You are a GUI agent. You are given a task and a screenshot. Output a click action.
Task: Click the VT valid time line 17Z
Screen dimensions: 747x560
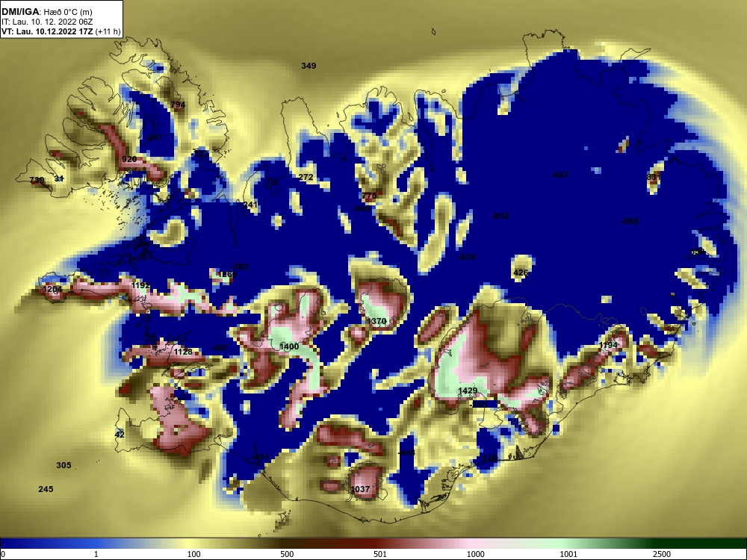pos(61,32)
